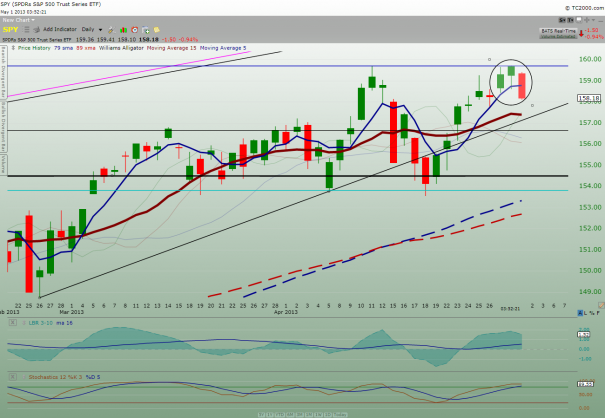Open the Daily time frame dropdown

92,29
